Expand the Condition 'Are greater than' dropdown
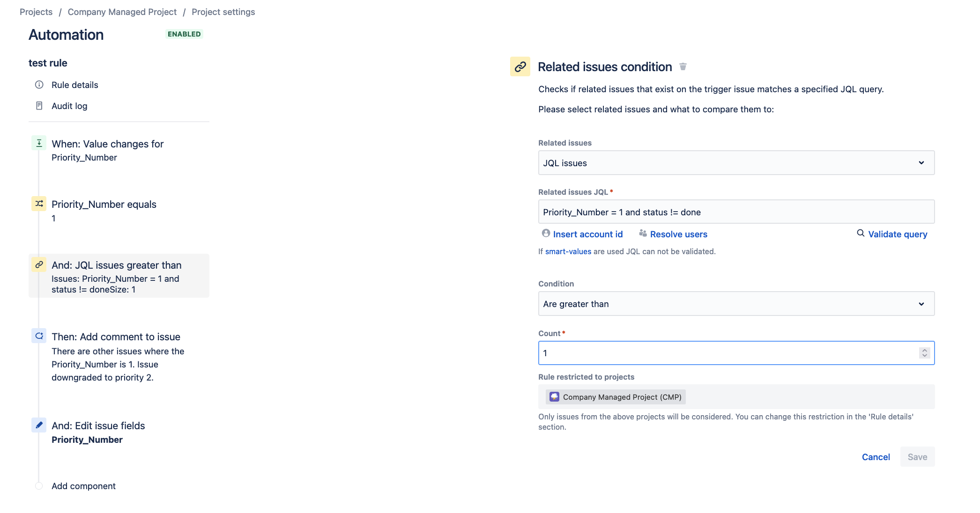Image resolution: width=980 pixels, height=513 pixels. (736, 304)
